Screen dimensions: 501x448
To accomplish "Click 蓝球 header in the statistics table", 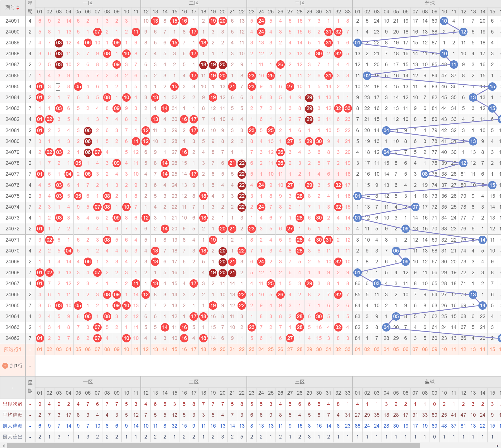I will pyautogui.click(x=430, y=382).
